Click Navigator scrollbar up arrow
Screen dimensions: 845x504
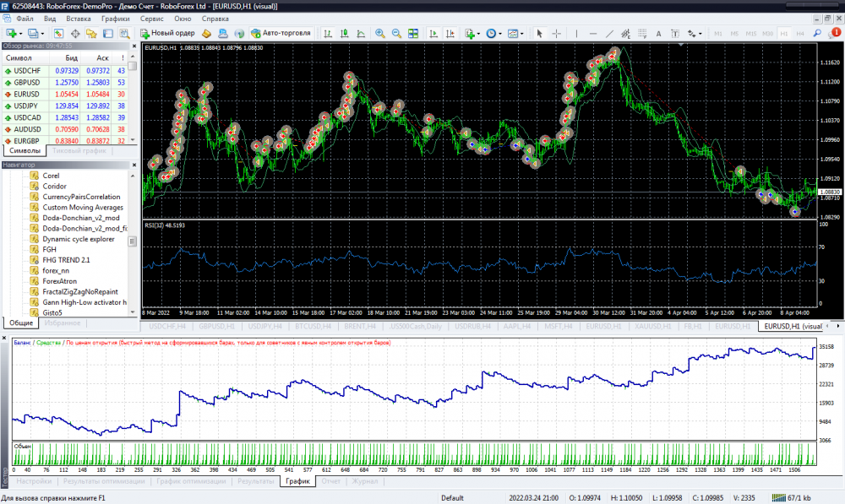133,176
